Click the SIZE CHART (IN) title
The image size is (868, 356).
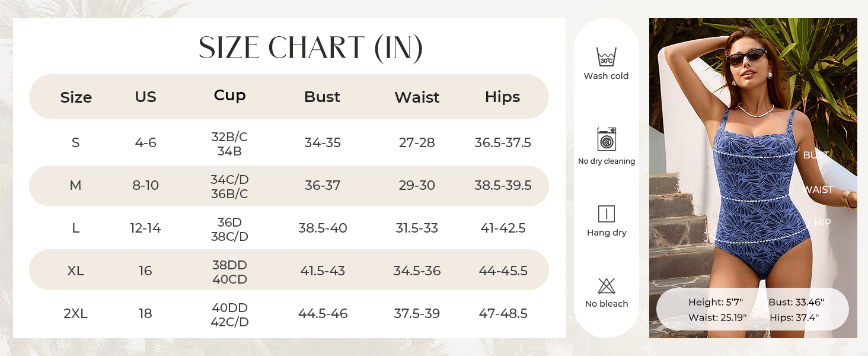coord(311,49)
